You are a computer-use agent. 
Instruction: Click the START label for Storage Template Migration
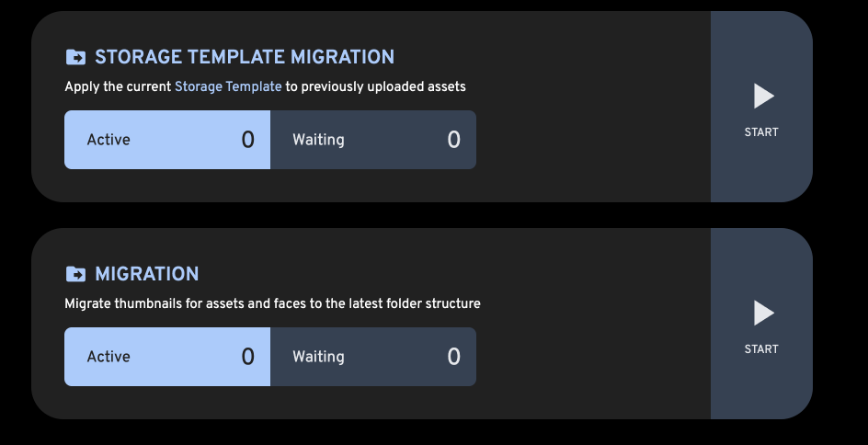click(761, 132)
